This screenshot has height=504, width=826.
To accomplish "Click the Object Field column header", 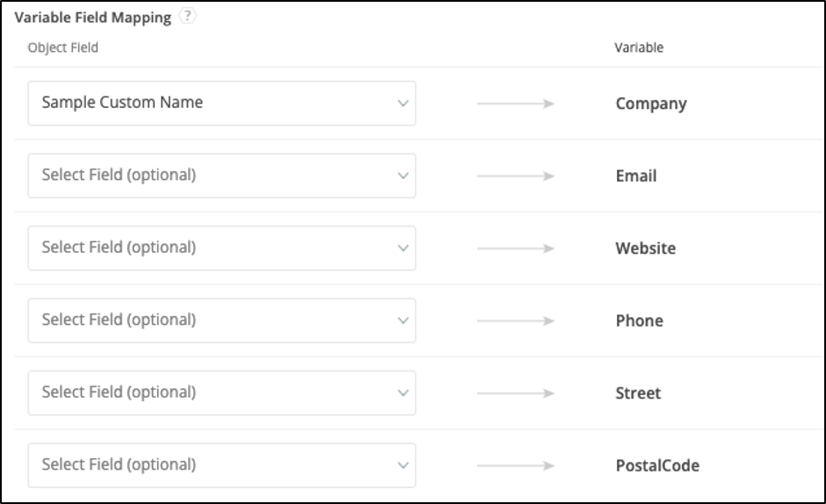I will point(62,47).
